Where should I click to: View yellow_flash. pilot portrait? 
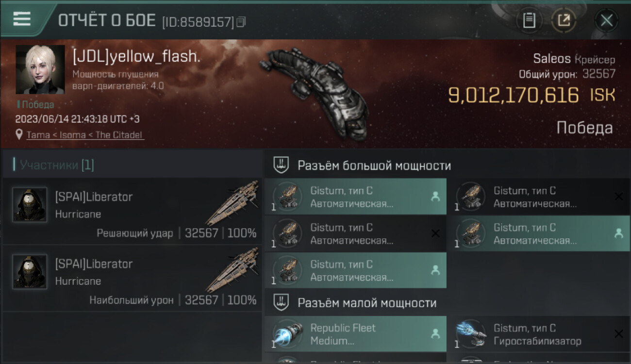[x=40, y=69]
